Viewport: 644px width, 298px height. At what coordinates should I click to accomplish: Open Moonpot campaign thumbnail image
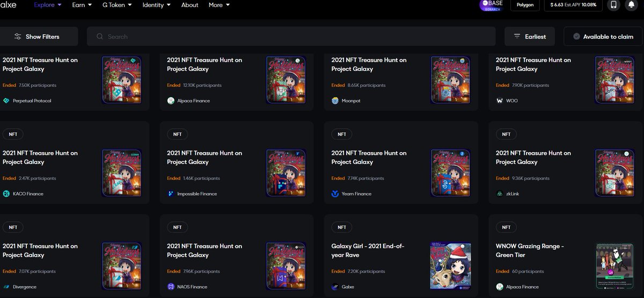450,79
